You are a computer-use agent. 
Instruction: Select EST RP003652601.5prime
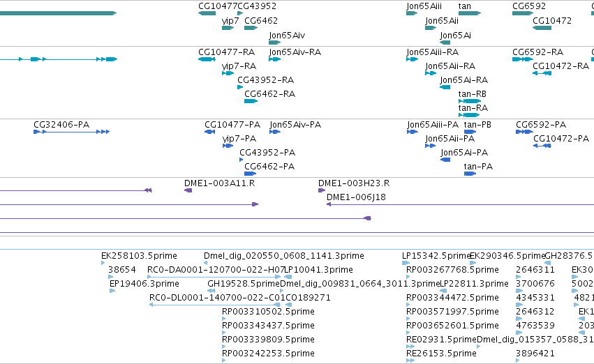point(452,326)
